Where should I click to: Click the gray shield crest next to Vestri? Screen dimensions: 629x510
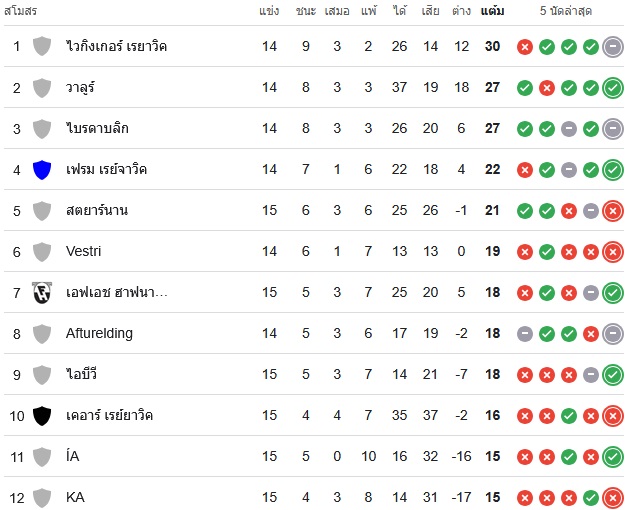(42, 252)
